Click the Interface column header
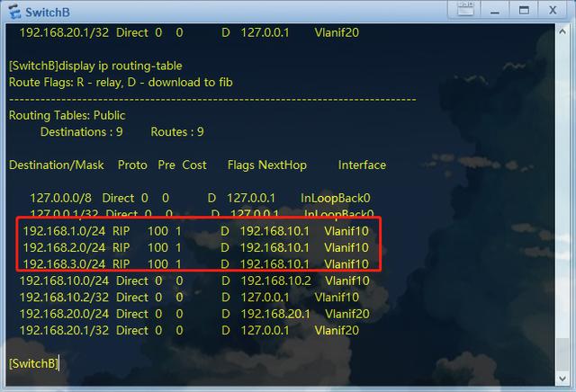The width and height of the screenshot is (576, 392). pyautogui.click(x=362, y=165)
